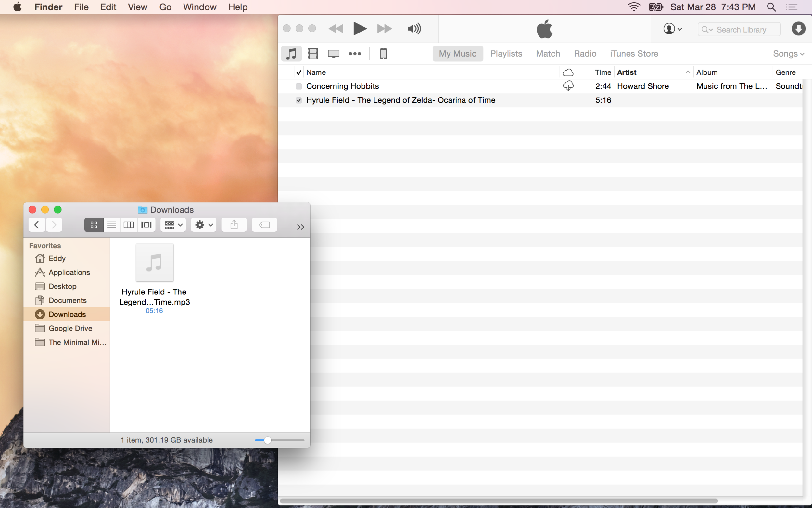
Task: Open the iTunes downloads arrow button
Action: click(x=798, y=29)
